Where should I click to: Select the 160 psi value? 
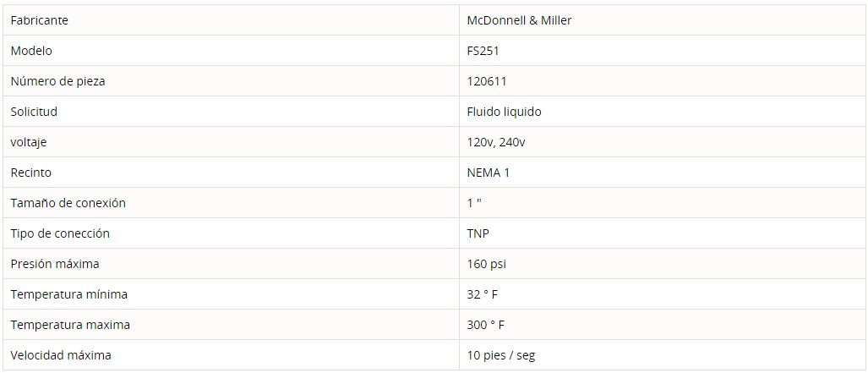(x=487, y=265)
